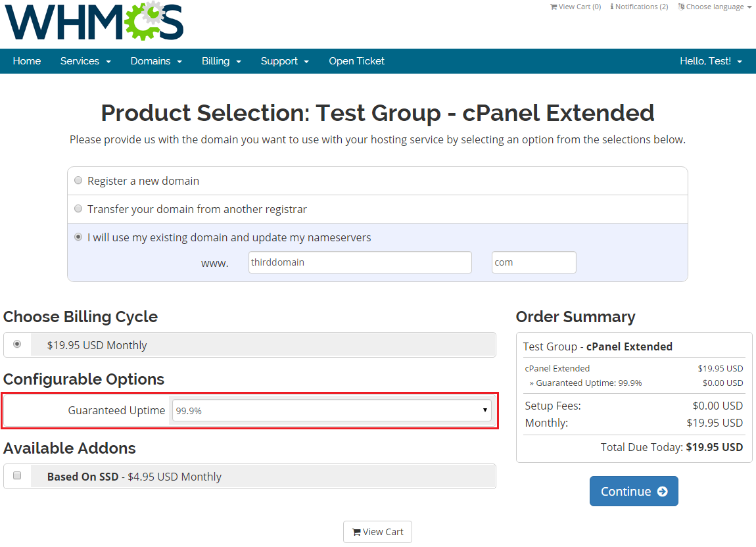Click the Setup Fees $0.00 USD value

(717, 406)
